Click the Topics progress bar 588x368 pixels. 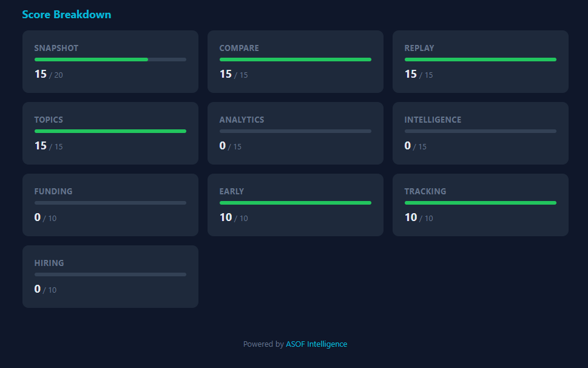[x=110, y=131]
